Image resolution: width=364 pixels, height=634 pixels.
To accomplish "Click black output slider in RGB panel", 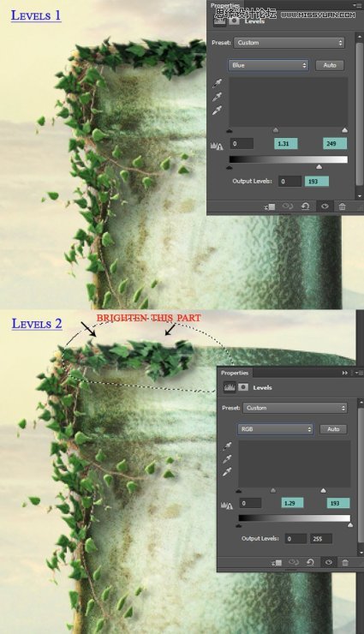I will click(239, 525).
